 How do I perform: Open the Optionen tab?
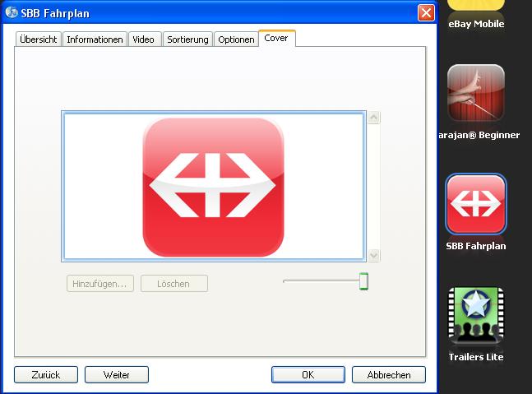point(236,39)
